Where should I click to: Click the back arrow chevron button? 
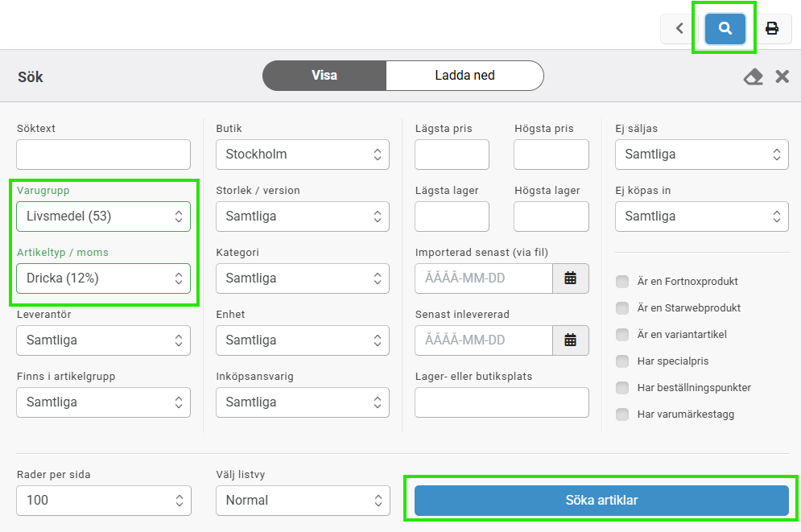point(679,29)
